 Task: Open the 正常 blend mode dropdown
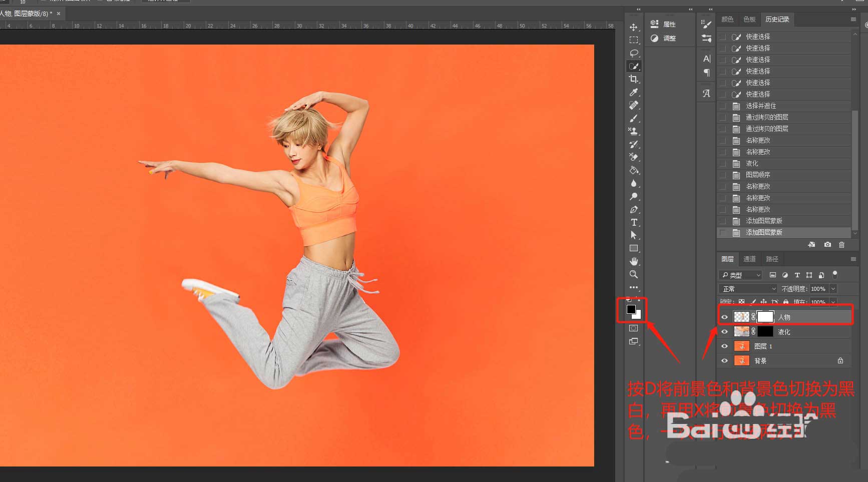tap(748, 289)
